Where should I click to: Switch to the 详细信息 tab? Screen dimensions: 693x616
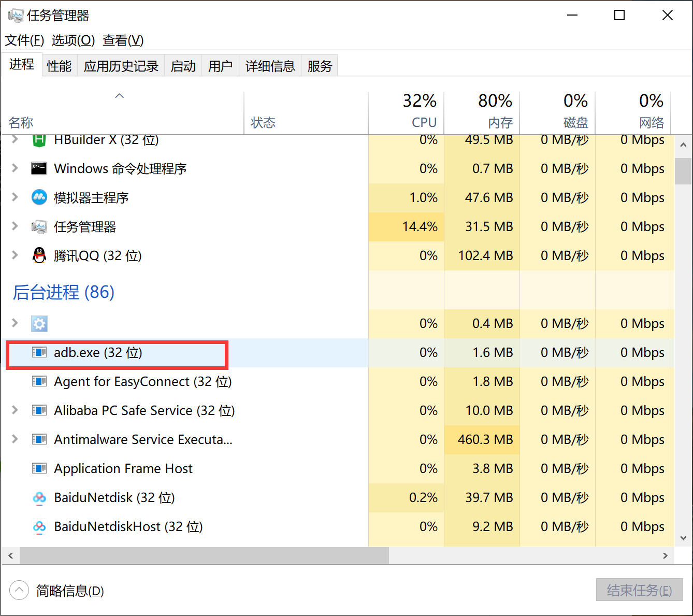click(x=270, y=66)
